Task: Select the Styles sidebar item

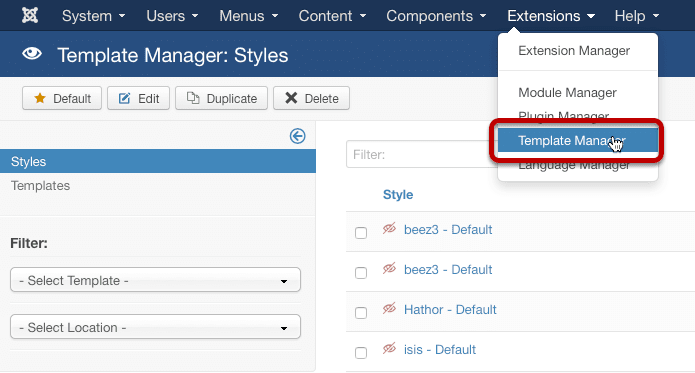Action: (x=158, y=161)
